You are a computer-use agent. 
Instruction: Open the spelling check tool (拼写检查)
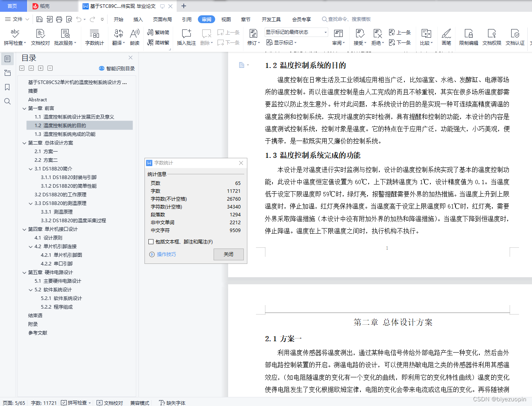(15, 37)
